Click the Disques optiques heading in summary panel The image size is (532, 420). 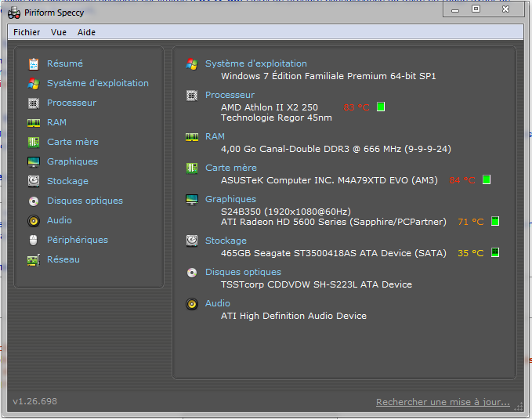pyautogui.click(x=243, y=273)
